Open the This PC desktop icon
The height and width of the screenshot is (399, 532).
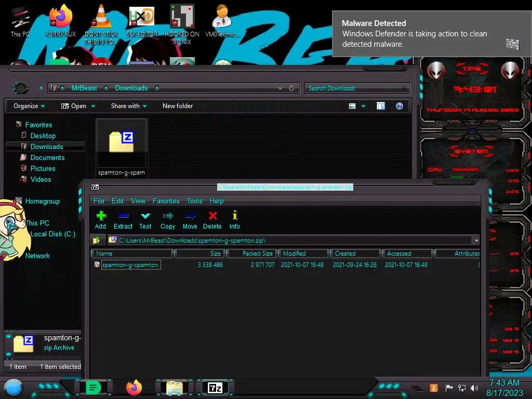click(20, 22)
